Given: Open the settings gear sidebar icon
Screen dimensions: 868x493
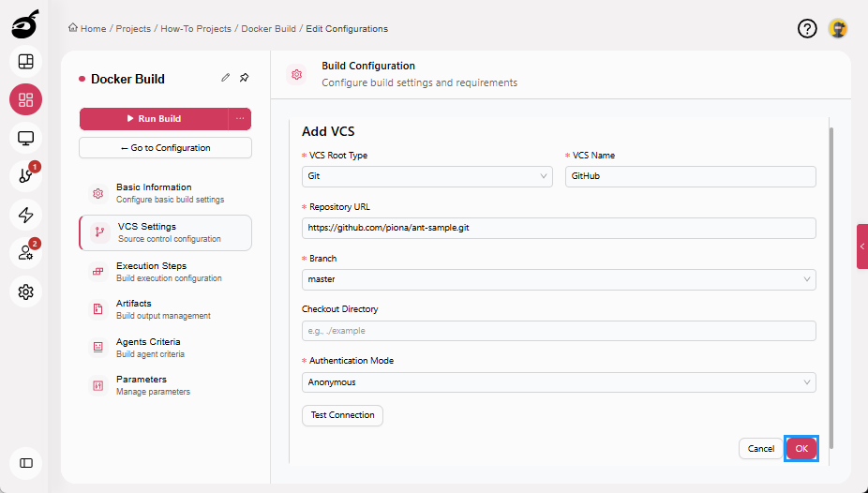Looking at the screenshot, I should click(25, 291).
